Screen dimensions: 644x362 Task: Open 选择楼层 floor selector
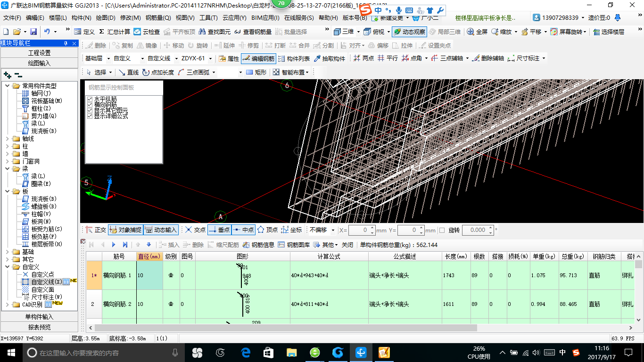[609, 32]
